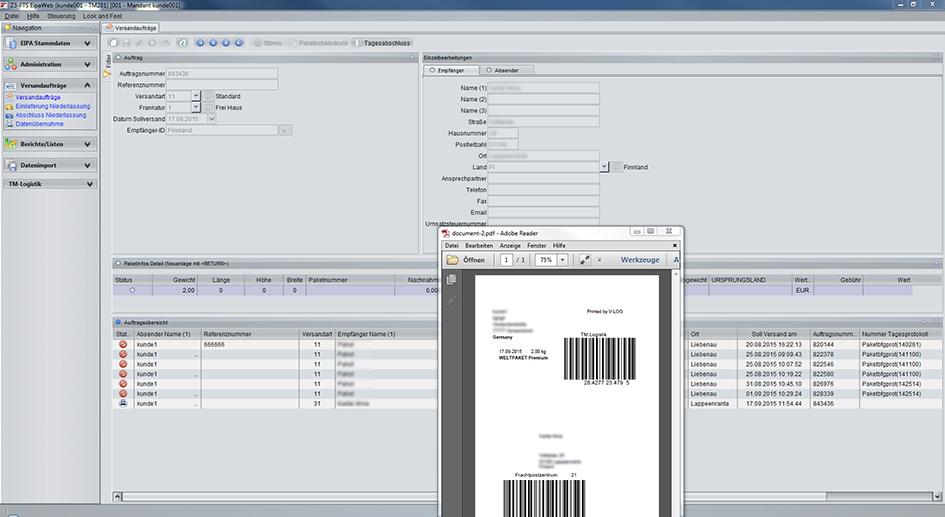Open Frankatur lookup table icon
Image resolution: width=945 pixels, height=517 pixels.
click(208, 107)
